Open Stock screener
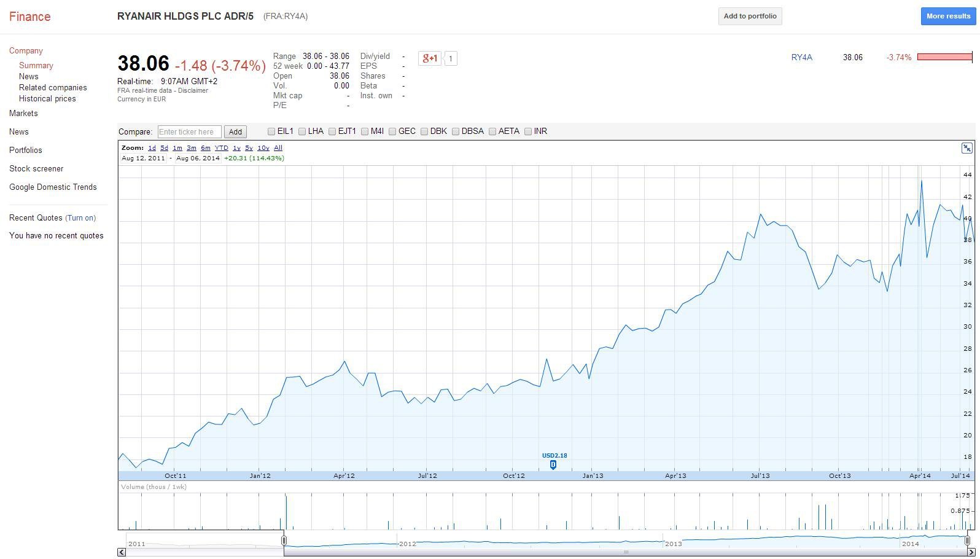The image size is (980, 559). [36, 169]
